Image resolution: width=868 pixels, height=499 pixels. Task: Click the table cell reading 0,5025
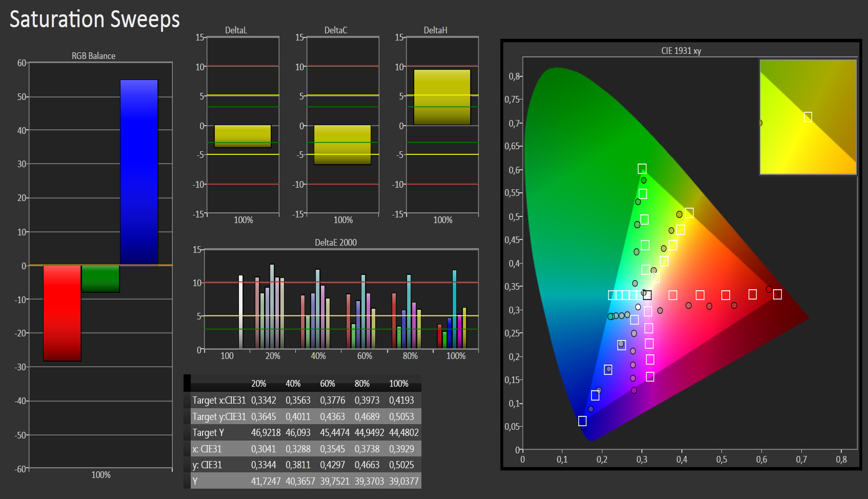[x=401, y=465]
